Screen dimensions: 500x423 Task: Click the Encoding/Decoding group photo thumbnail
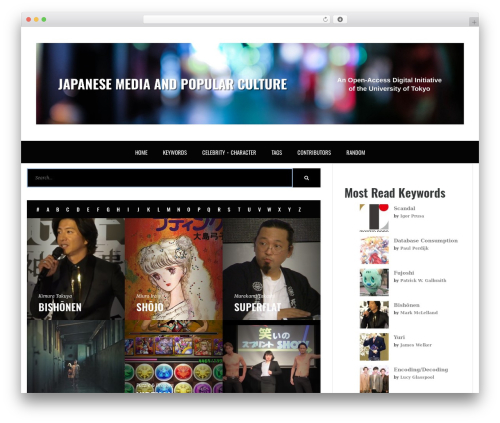[374, 379]
